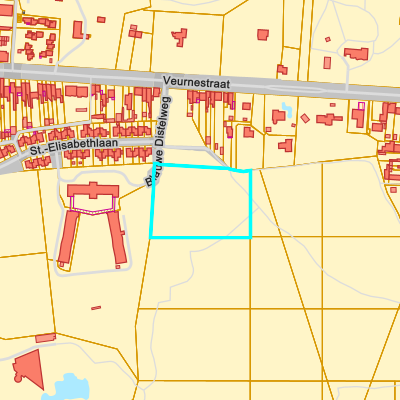Click the small blue pond near Veurnestraat
Image resolution: width=400 pixels, height=400 pixels.
[287, 109]
